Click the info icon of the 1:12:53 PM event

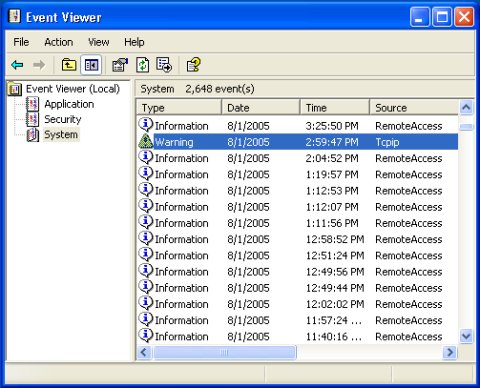146,190
